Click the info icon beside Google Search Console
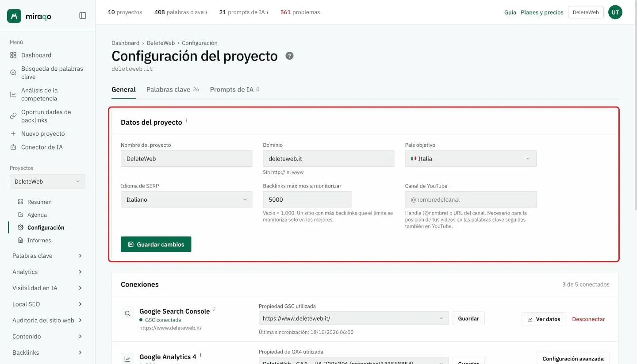The height and width of the screenshot is (364, 637). click(214, 310)
